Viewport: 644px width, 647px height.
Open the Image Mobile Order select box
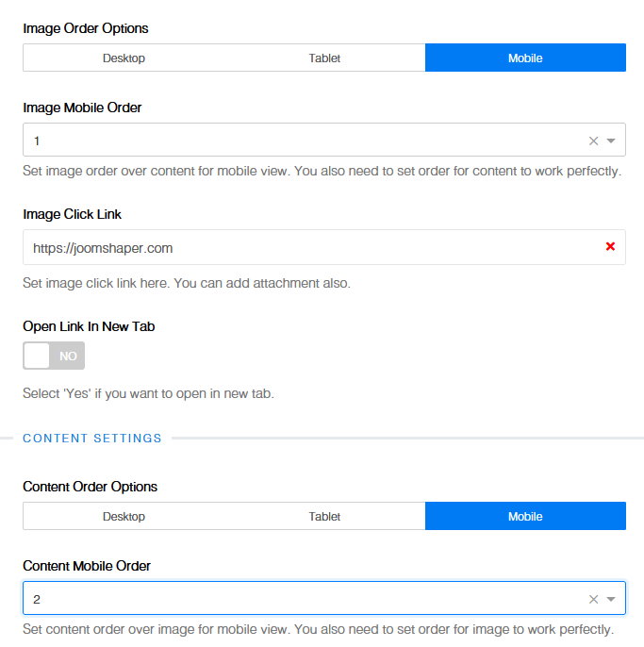[302, 141]
